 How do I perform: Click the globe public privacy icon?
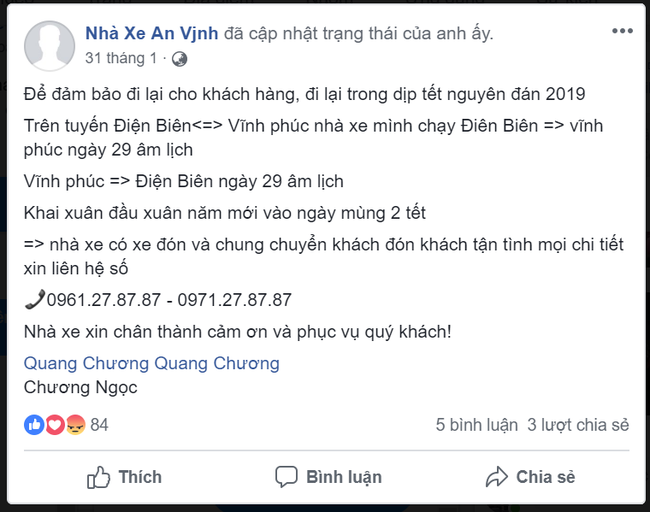(x=180, y=59)
